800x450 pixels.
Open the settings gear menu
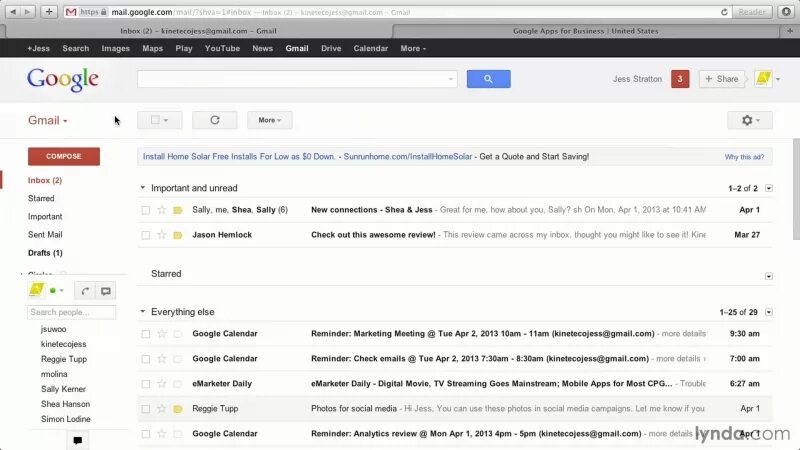(x=749, y=120)
